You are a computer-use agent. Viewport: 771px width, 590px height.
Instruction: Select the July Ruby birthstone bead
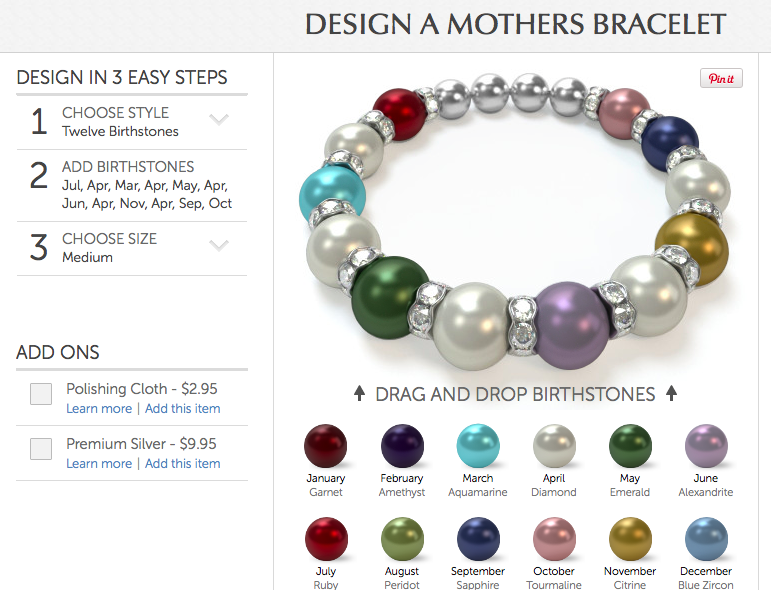point(326,539)
